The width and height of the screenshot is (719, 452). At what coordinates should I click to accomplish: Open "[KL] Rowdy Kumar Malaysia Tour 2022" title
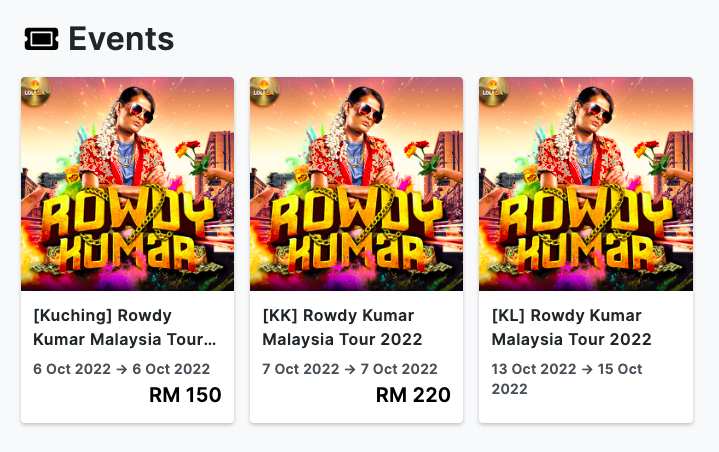(572, 327)
